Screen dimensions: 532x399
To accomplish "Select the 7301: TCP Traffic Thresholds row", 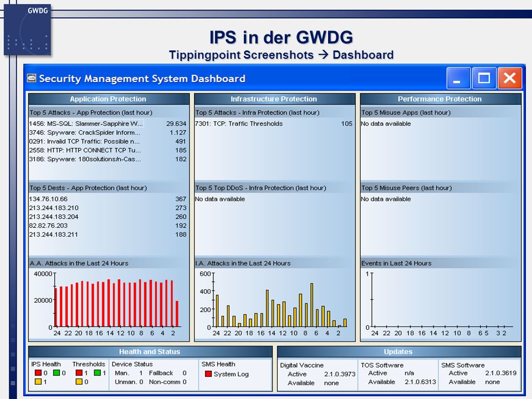I will (274, 124).
